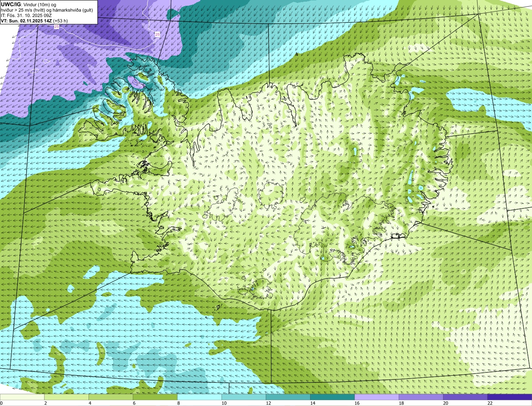Choose the darkest purple legend swatch above 22
Image resolution: width=532 pixels, height=406 pixels.
510,397
